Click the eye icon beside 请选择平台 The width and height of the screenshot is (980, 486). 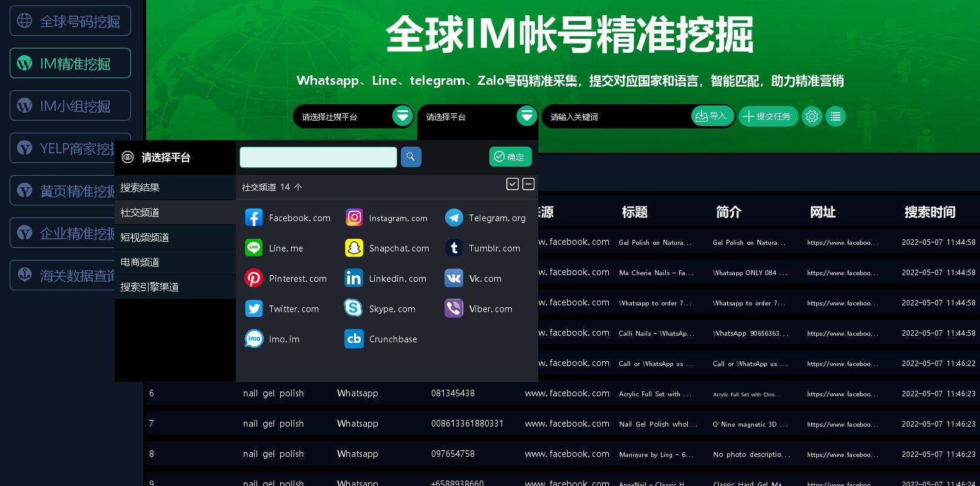tap(127, 158)
